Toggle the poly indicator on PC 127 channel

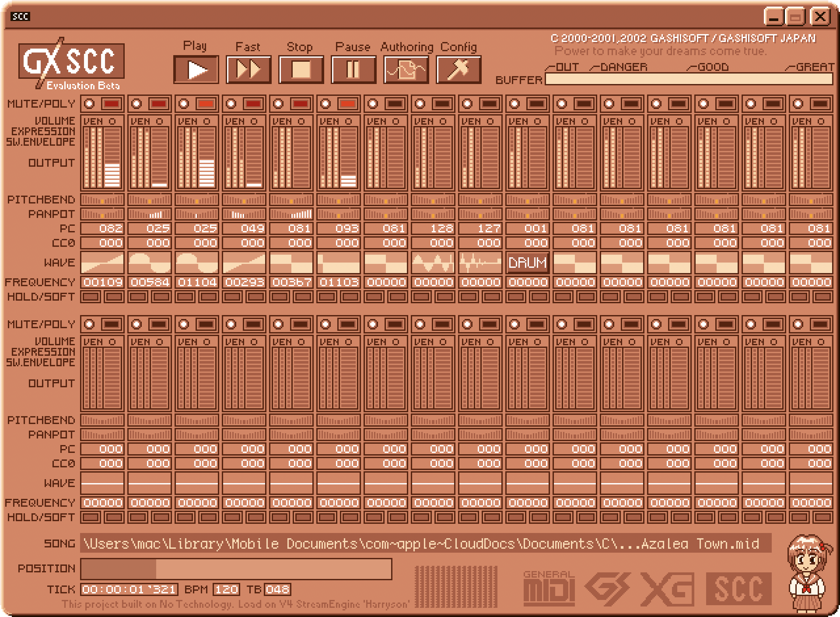(x=490, y=104)
